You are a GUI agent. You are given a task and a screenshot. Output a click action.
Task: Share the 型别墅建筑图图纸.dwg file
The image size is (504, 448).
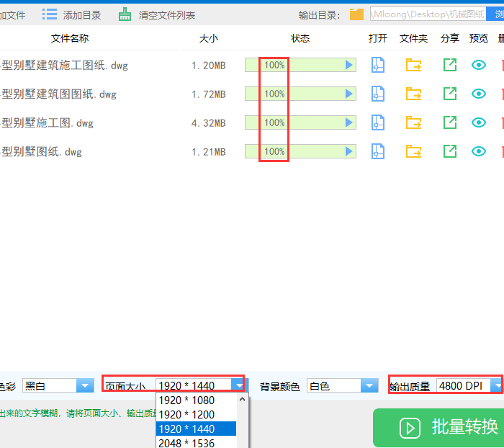click(450, 94)
